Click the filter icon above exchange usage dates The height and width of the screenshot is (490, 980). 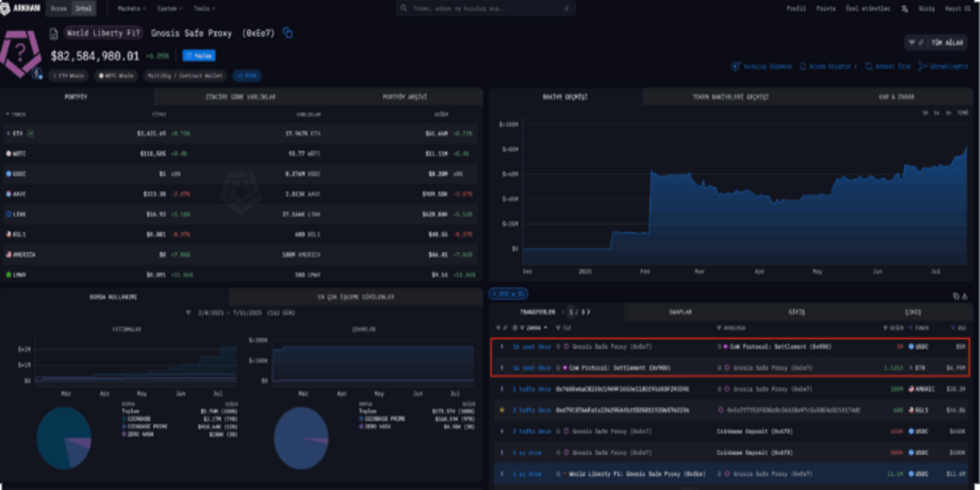(188, 312)
